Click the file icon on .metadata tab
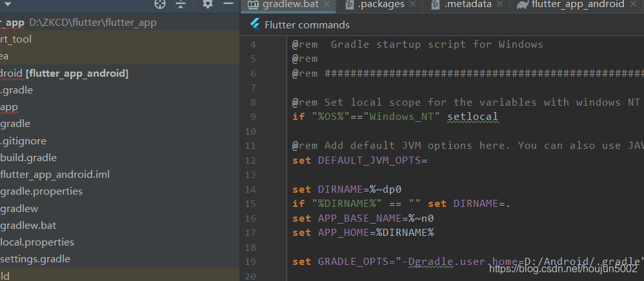This screenshot has width=644, height=281. click(436, 5)
